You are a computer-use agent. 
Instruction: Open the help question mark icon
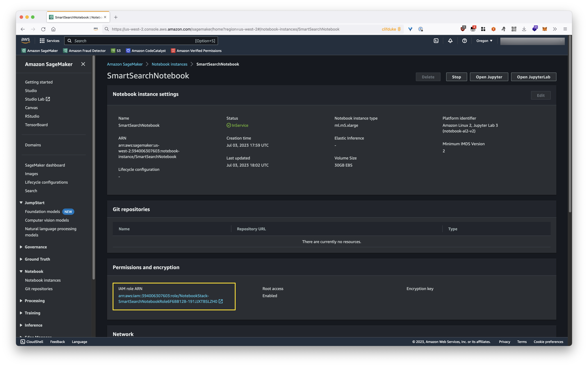click(464, 41)
